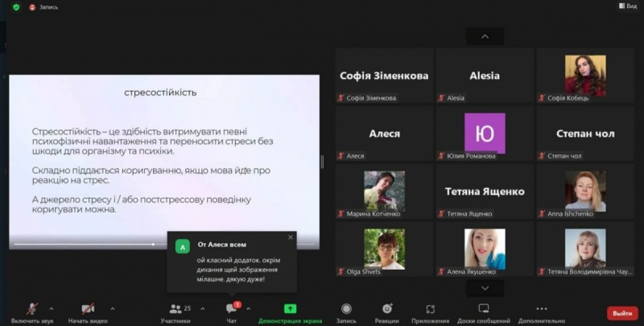Dismiss the chat notification from Алеся
Viewport: 644px width, 326px height.
point(291,237)
